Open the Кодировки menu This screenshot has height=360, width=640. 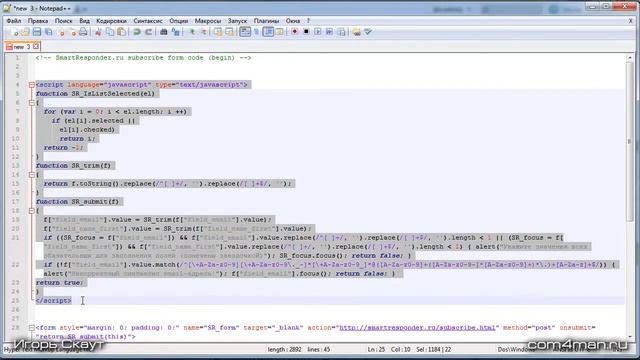[111, 21]
